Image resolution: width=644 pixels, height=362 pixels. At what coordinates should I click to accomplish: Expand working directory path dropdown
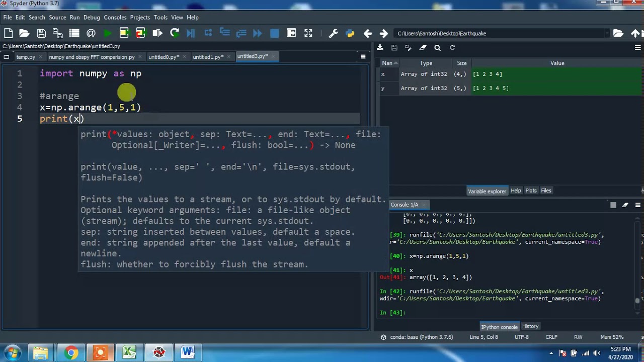(x=607, y=33)
